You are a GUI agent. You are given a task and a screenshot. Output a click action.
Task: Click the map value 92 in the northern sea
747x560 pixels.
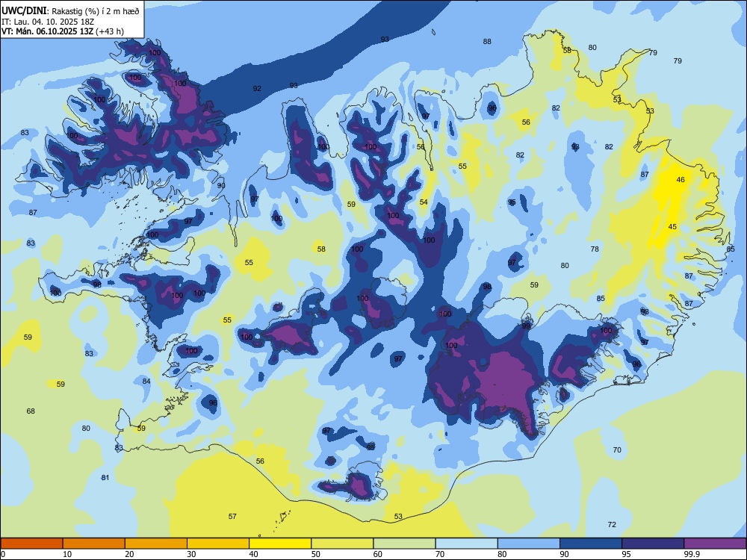click(x=257, y=89)
